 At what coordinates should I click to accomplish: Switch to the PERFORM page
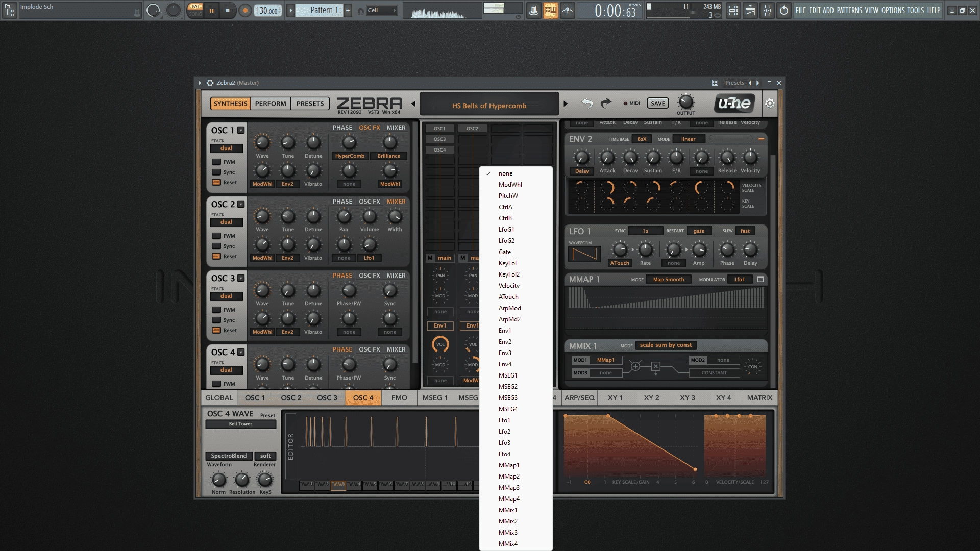[x=271, y=104]
